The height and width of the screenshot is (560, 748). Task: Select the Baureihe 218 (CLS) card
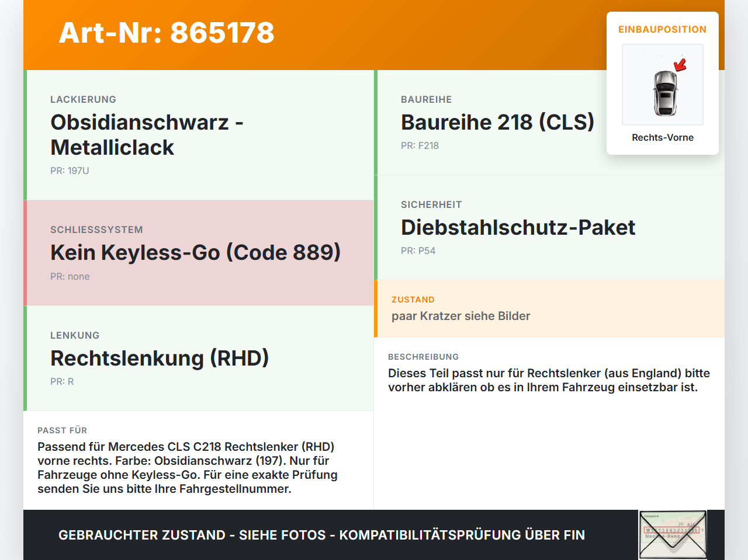[549, 122]
